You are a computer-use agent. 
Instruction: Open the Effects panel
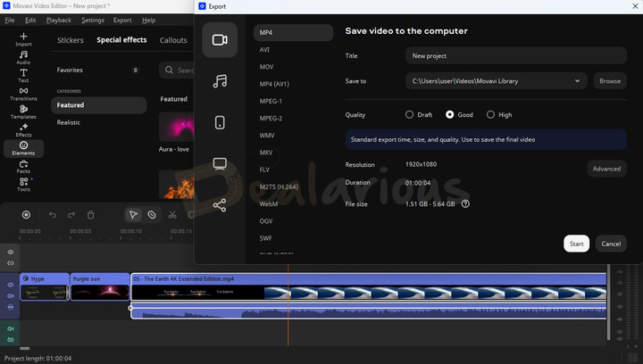coord(23,129)
